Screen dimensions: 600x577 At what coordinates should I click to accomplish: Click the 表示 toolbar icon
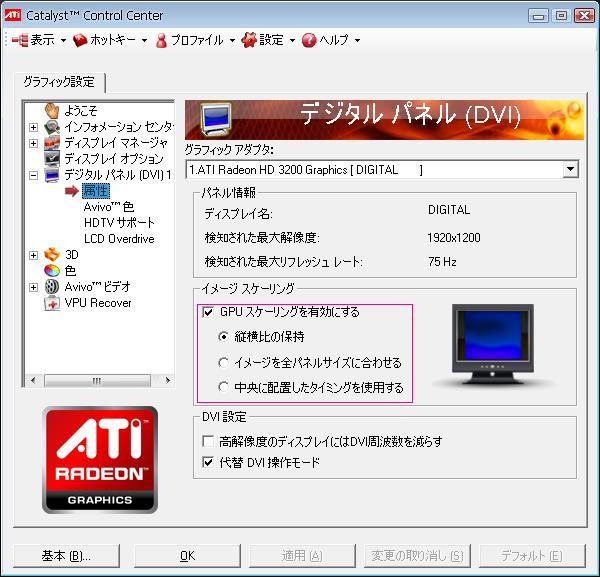(20, 40)
